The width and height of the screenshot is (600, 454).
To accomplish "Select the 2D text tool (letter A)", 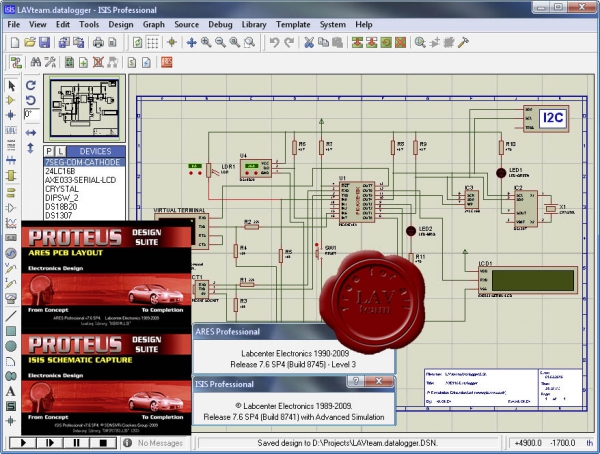I will point(11,391).
